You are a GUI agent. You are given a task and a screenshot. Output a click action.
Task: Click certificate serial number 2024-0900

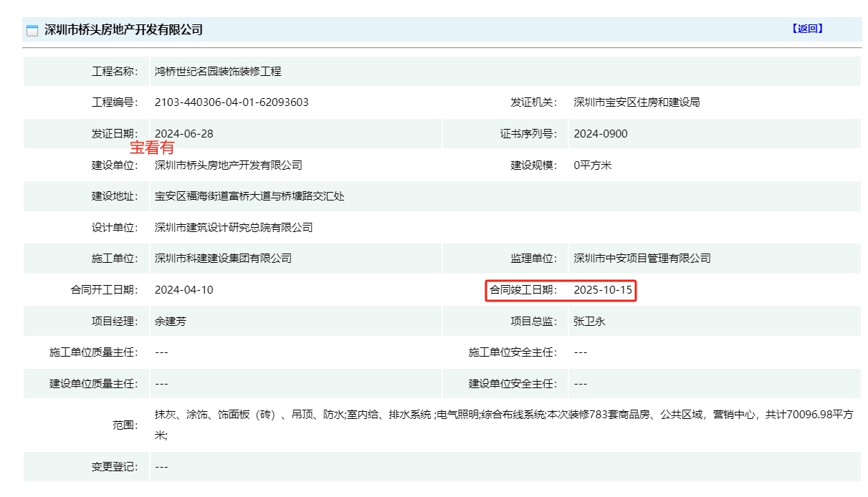pos(600,134)
